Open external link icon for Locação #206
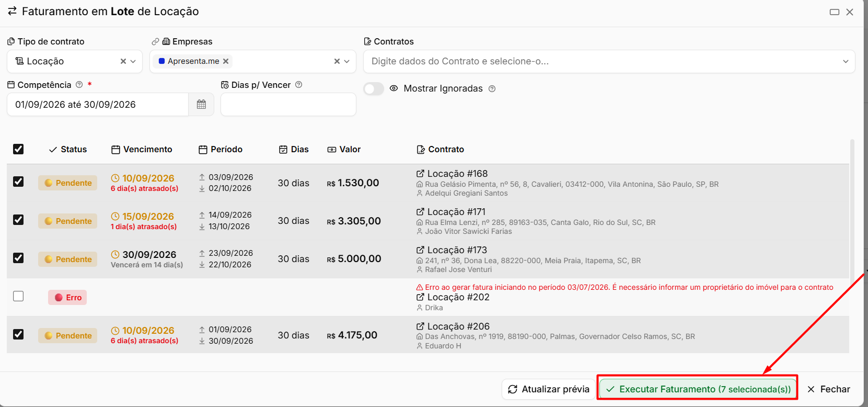 pyautogui.click(x=420, y=326)
